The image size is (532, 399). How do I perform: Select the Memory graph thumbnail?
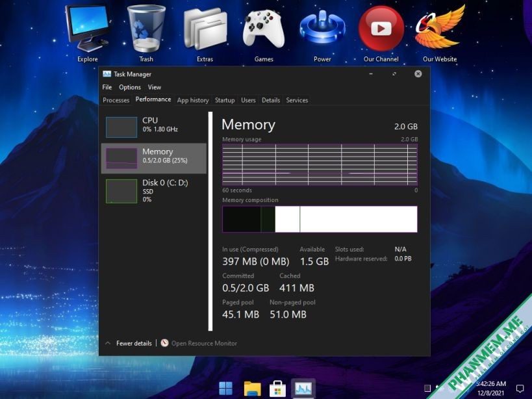click(x=121, y=158)
